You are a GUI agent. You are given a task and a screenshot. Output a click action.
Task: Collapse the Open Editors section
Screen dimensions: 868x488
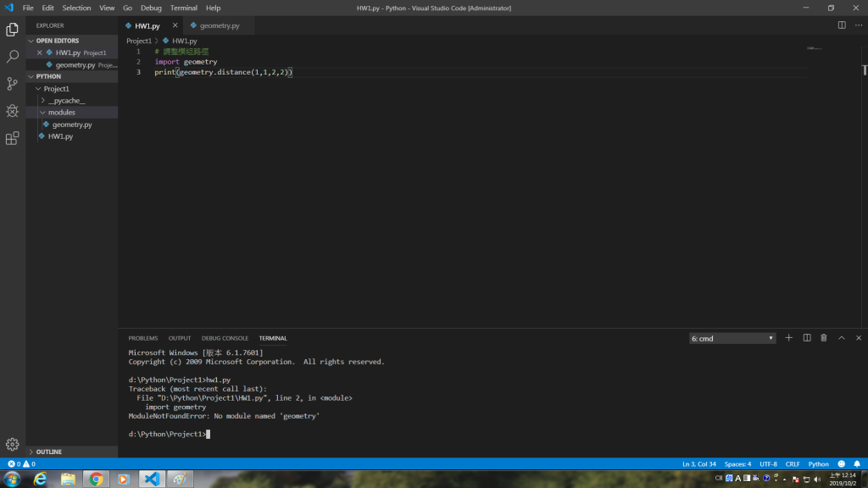click(x=31, y=41)
